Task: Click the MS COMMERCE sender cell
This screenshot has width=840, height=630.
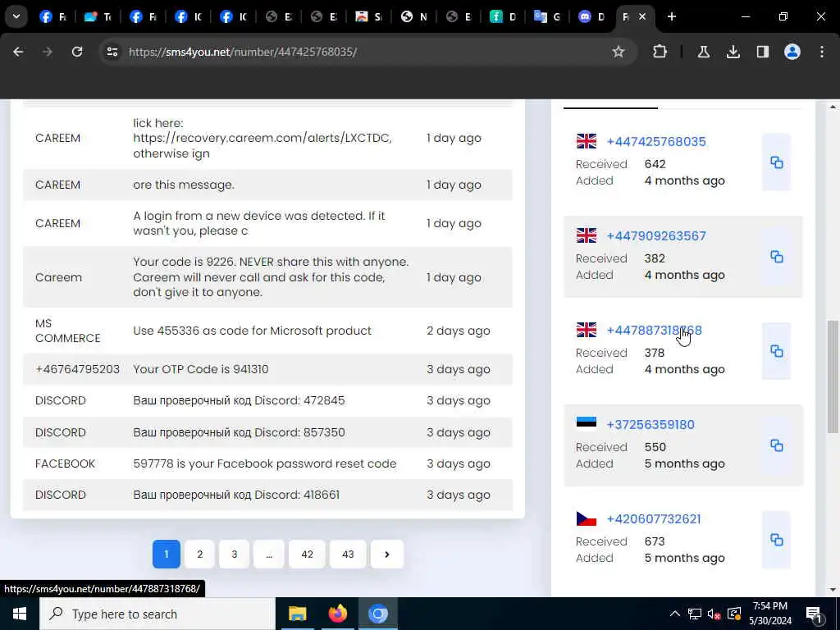Action: 67,331
